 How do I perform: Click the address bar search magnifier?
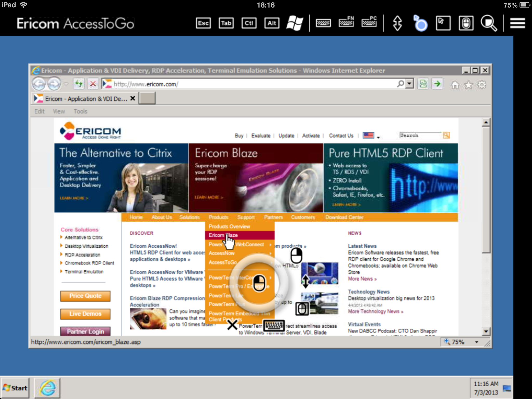coord(401,84)
